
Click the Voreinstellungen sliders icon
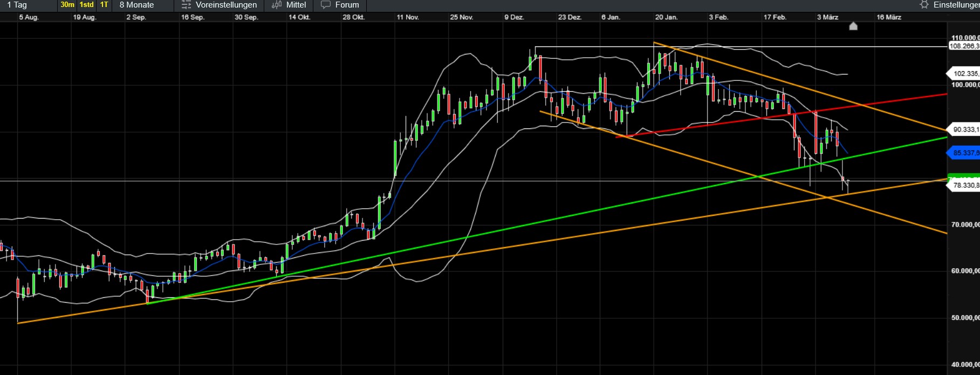tap(186, 5)
